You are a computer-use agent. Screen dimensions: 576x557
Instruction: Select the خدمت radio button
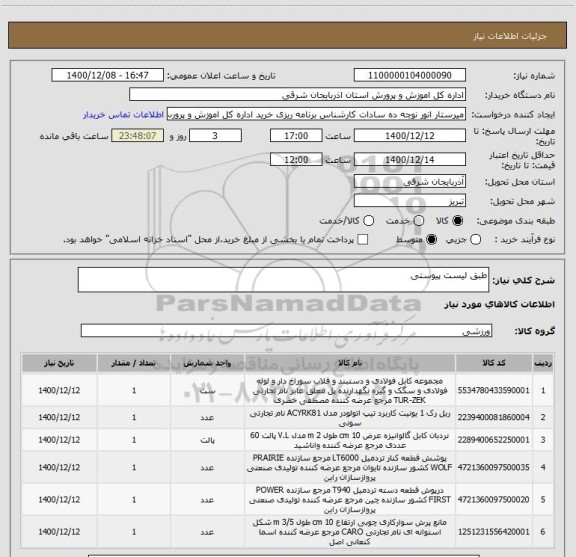tap(419, 221)
